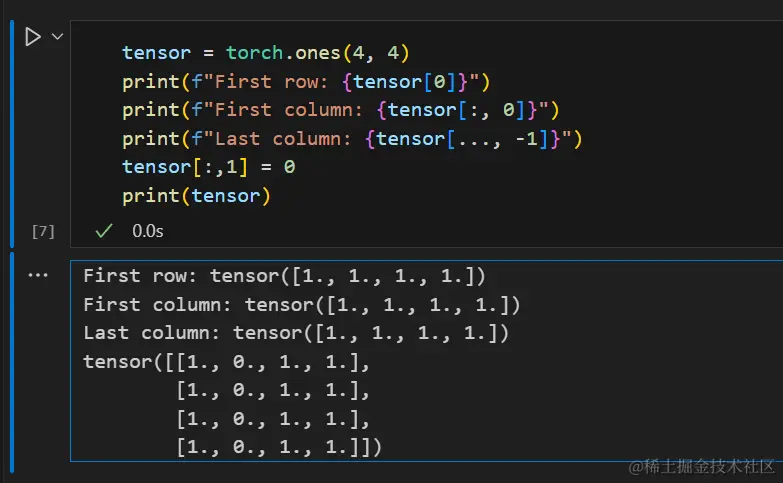Click the execution count [7]
Screen dimensions: 783x483
point(43,231)
